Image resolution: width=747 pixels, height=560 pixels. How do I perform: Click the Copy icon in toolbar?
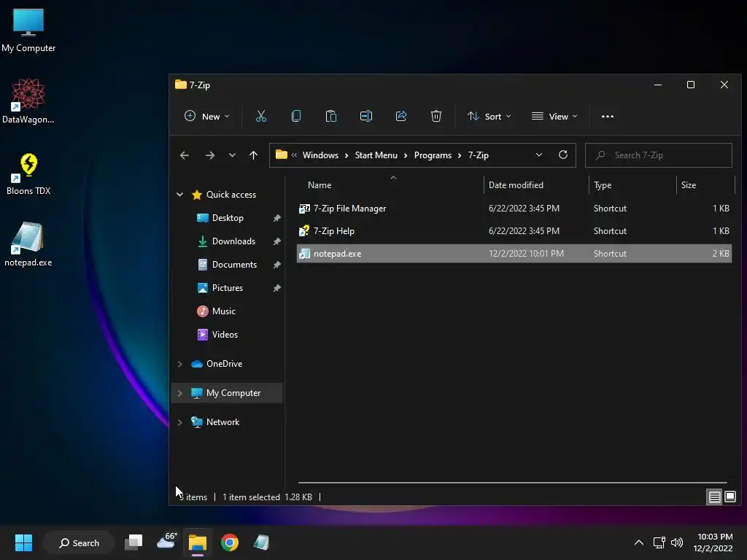[296, 116]
